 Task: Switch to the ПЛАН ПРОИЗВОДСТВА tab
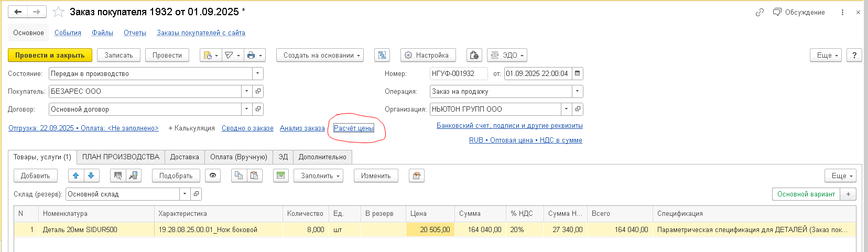pos(121,157)
